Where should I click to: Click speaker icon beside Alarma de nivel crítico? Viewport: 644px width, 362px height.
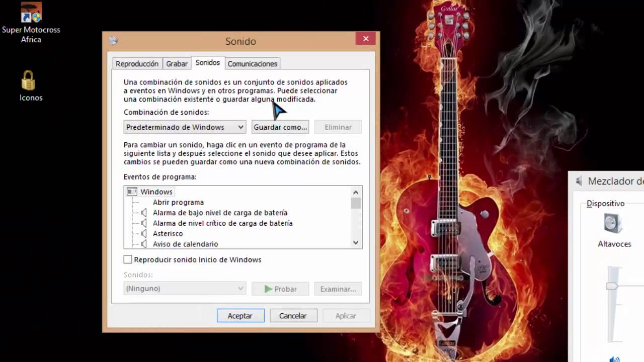pos(144,223)
